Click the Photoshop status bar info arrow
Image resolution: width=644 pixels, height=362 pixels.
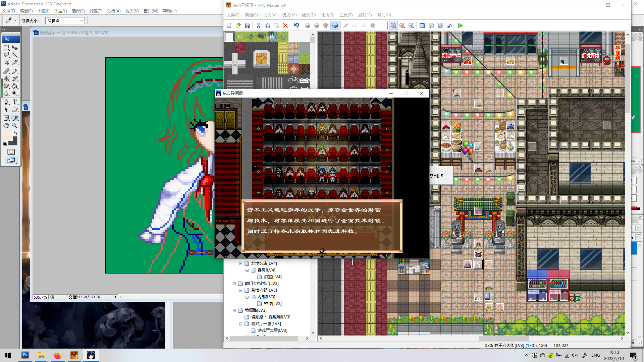115,297
